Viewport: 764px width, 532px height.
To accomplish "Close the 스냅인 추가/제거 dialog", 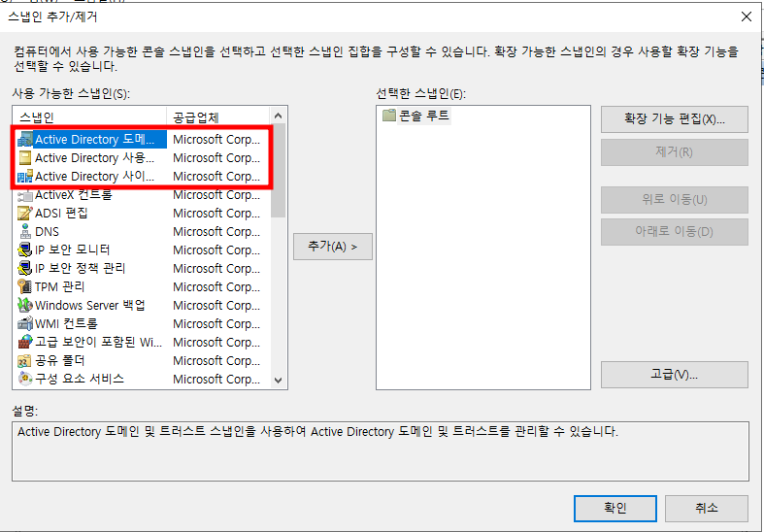I will [746, 17].
